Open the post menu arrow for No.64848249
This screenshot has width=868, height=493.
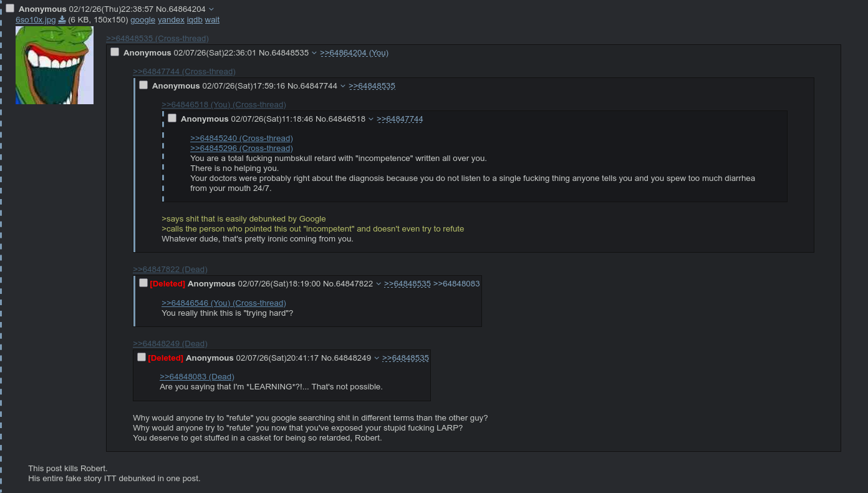(x=377, y=358)
